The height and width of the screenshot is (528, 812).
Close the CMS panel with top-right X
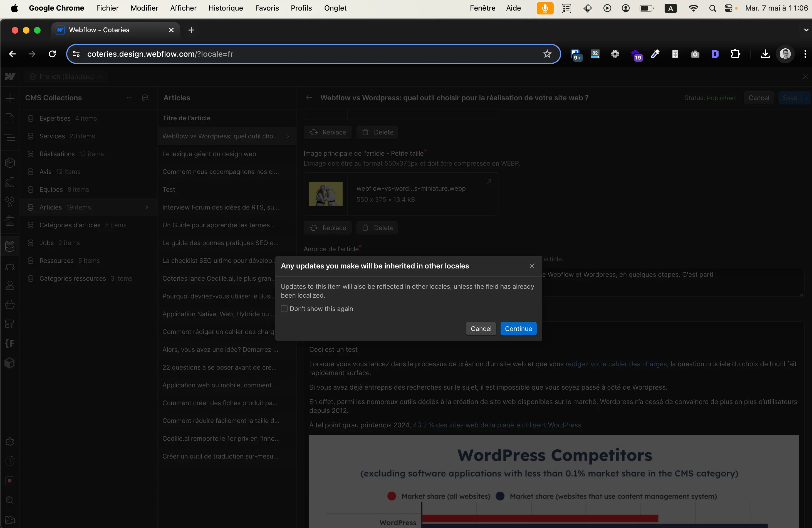[x=805, y=77]
